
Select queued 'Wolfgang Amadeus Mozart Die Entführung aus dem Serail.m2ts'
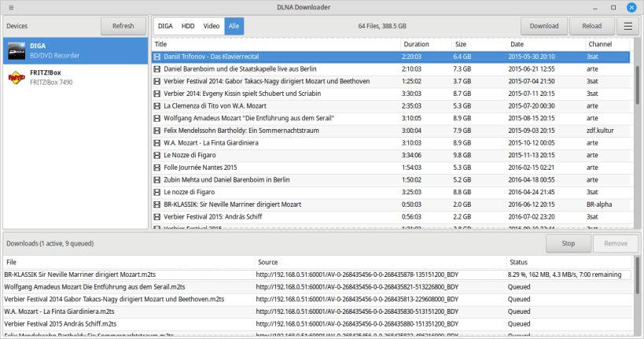coord(94,287)
